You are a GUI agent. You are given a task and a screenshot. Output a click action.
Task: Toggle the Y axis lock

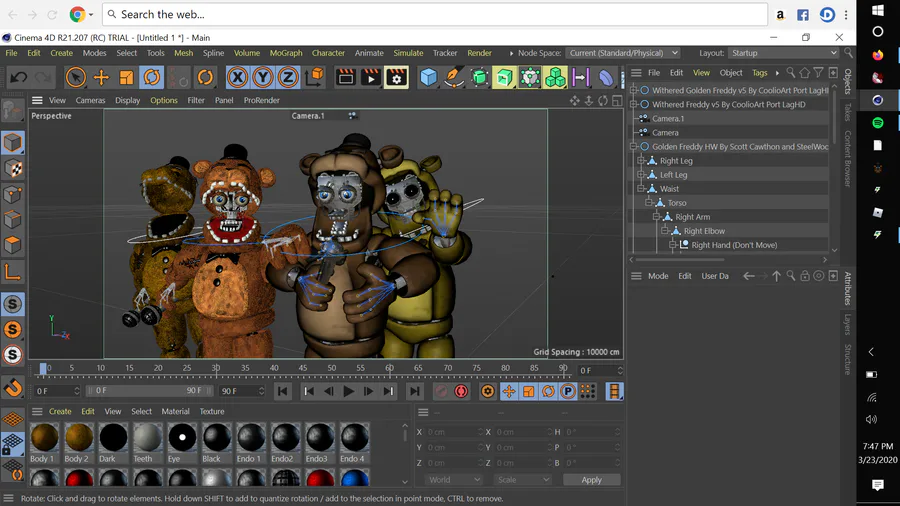tap(262, 77)
